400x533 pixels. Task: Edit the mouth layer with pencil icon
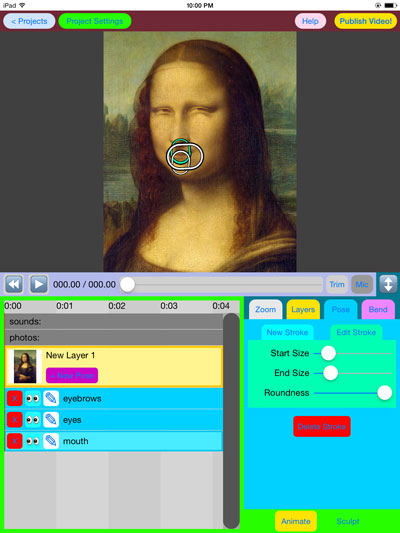(51, 441)
